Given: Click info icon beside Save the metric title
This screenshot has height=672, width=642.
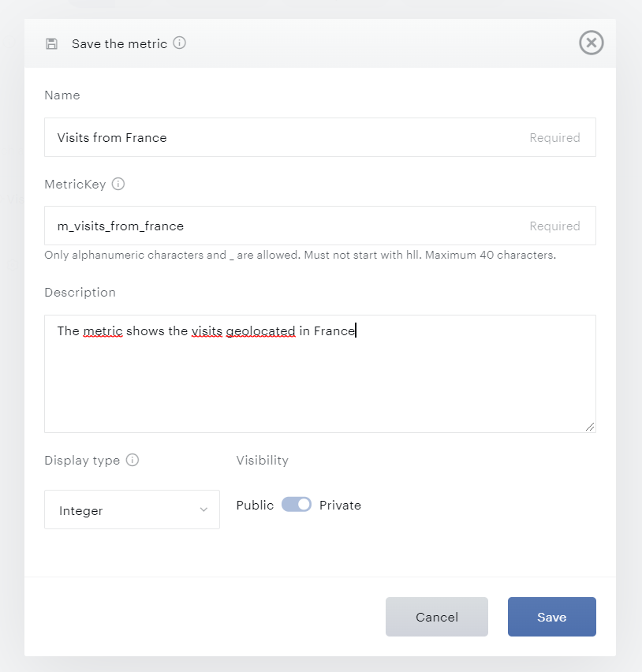Looking at the screenshot, I should coord(180,43).
